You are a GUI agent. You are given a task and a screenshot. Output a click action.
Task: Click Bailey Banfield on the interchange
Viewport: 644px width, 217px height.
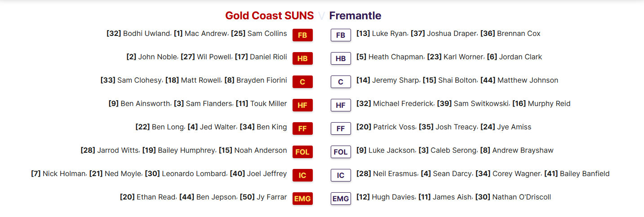[585, 173]
